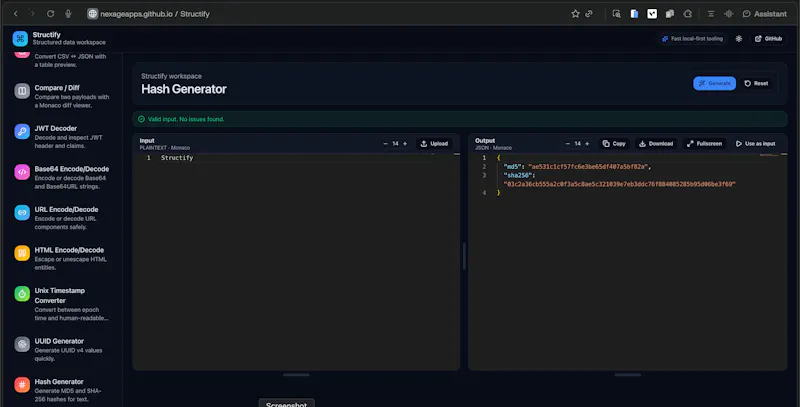Reload the page
The height and width of the screenshot is (407, 800).
tap(51, 14)
